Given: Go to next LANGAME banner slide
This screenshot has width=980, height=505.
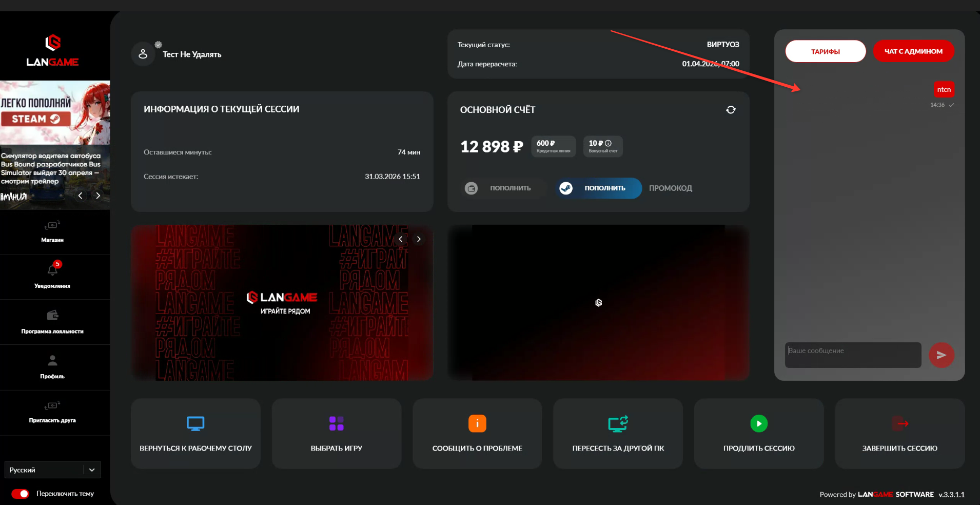Looking at the screenshot, I should 419,239.
